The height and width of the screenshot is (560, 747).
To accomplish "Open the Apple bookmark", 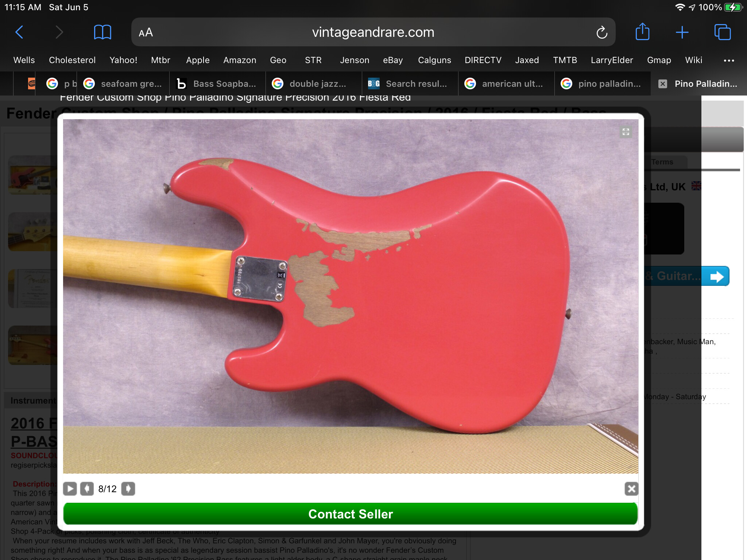I will [x=198, y=60].
